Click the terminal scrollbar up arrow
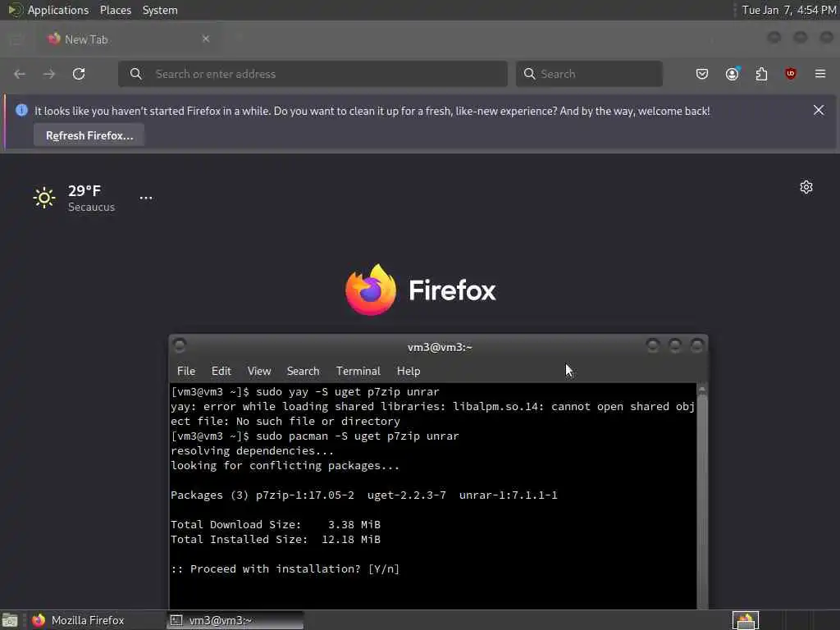 click(702, 390)
